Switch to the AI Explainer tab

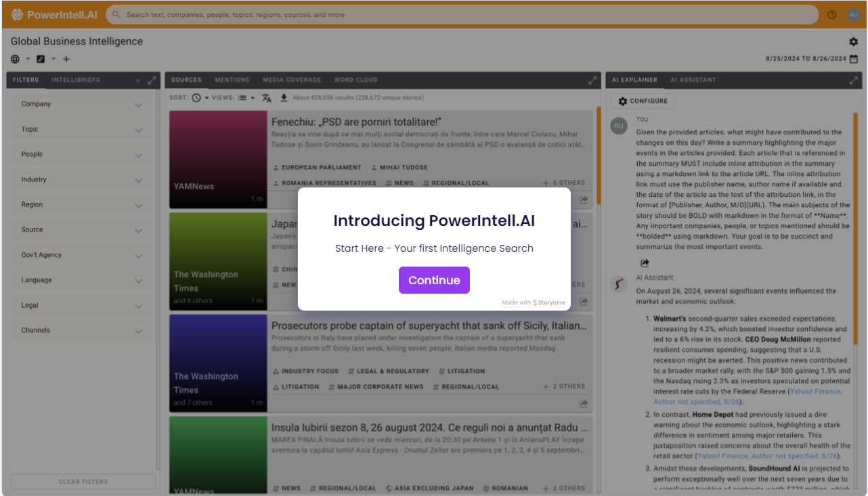[x=634, y=80]
